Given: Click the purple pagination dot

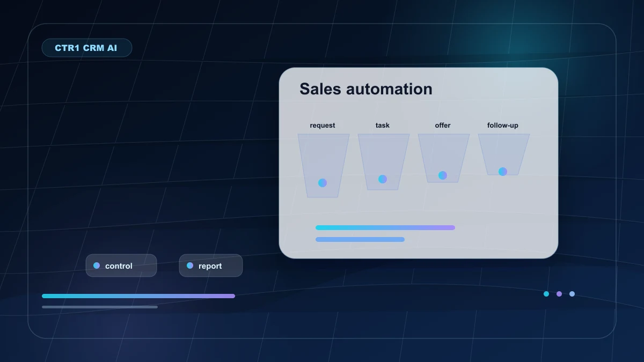Looking at the screenshot, I should click(559, 294).
